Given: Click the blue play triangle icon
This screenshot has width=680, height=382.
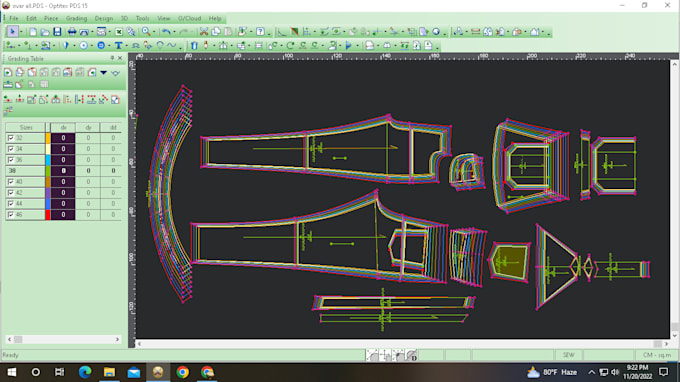Looking at the screenshot, I should click(x=349, y=46).
